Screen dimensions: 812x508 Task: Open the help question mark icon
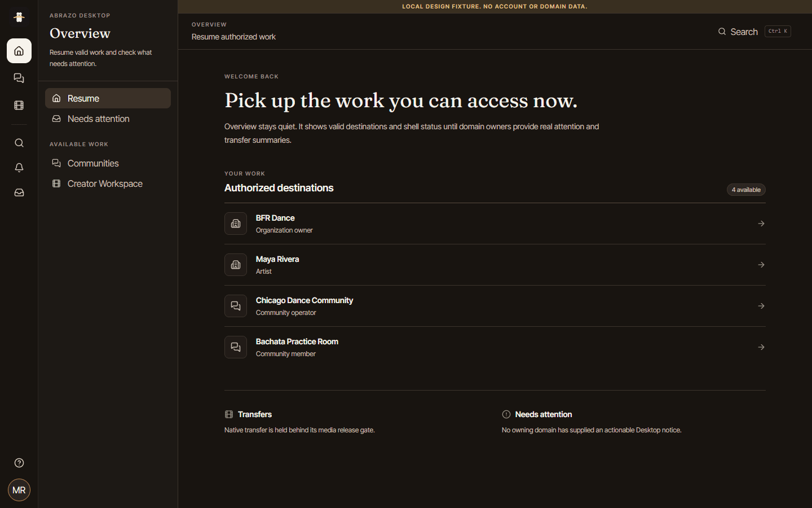coord(19,463)
